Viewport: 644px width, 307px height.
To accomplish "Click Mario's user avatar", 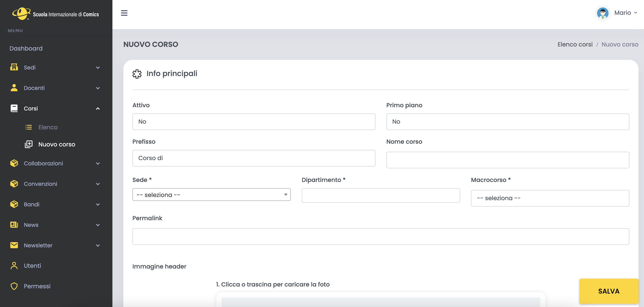I will click(603, 13).
